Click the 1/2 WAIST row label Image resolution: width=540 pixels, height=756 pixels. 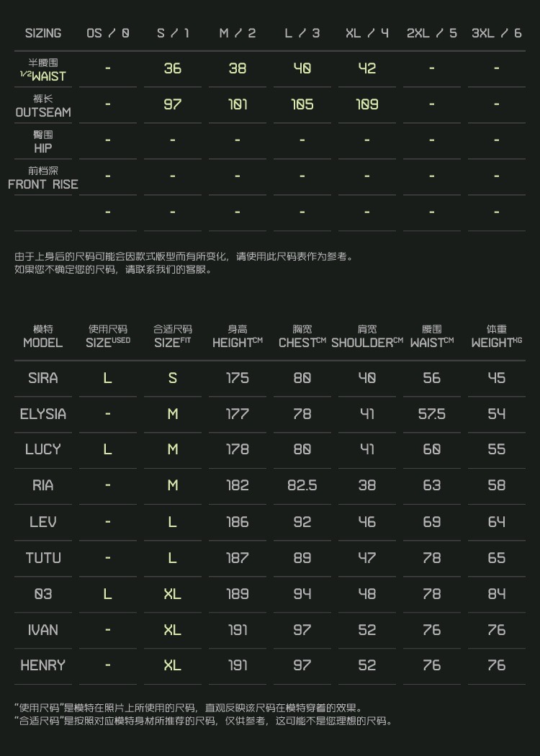[43, 70]
